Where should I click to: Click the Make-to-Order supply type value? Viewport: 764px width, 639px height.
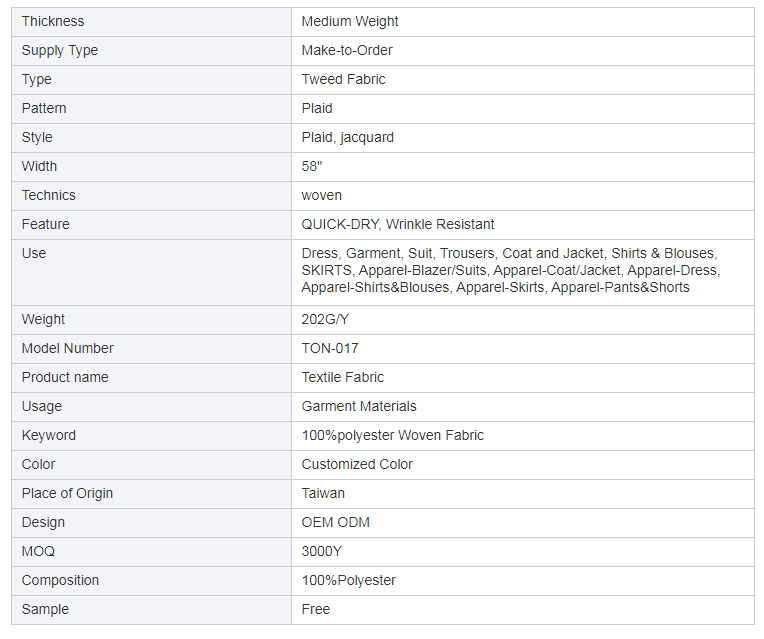(347, 50)
